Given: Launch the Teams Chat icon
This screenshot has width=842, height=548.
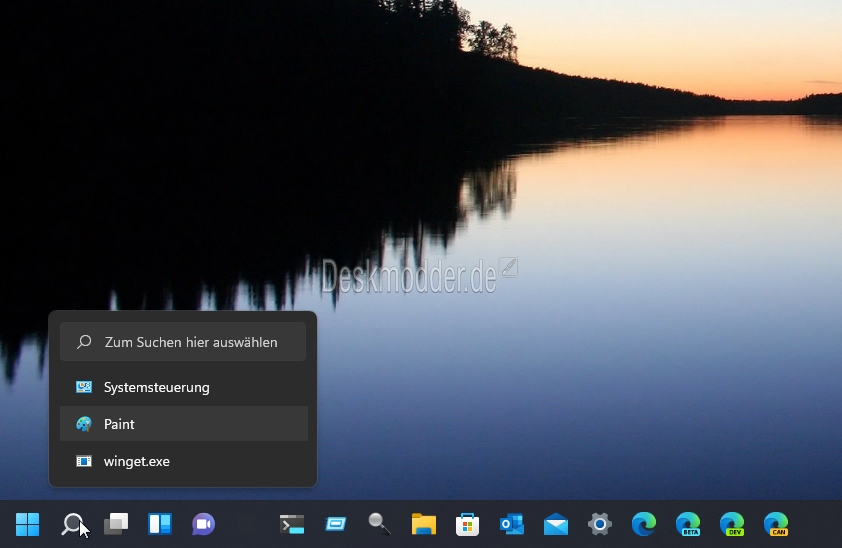Looking at the screenshot, I should (x=204, y=524).
